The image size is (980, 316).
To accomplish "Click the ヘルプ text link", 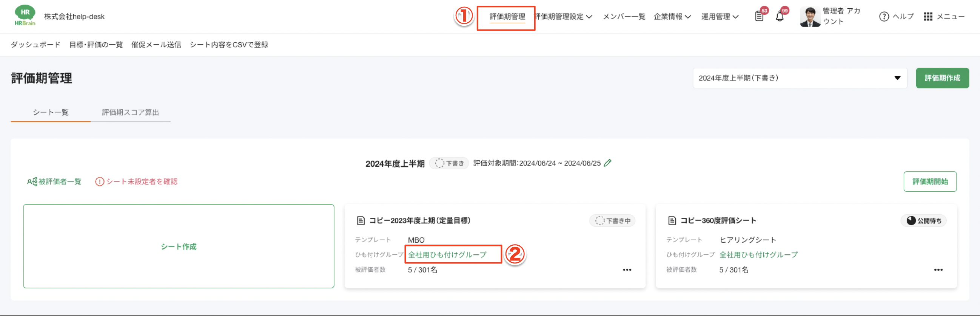I will click(903, 17).
